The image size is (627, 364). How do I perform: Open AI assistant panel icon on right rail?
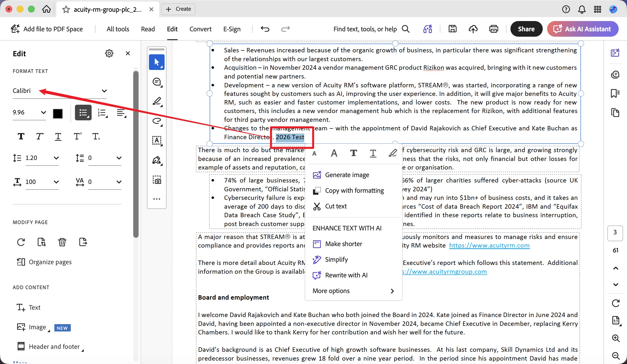pos(615,53)
